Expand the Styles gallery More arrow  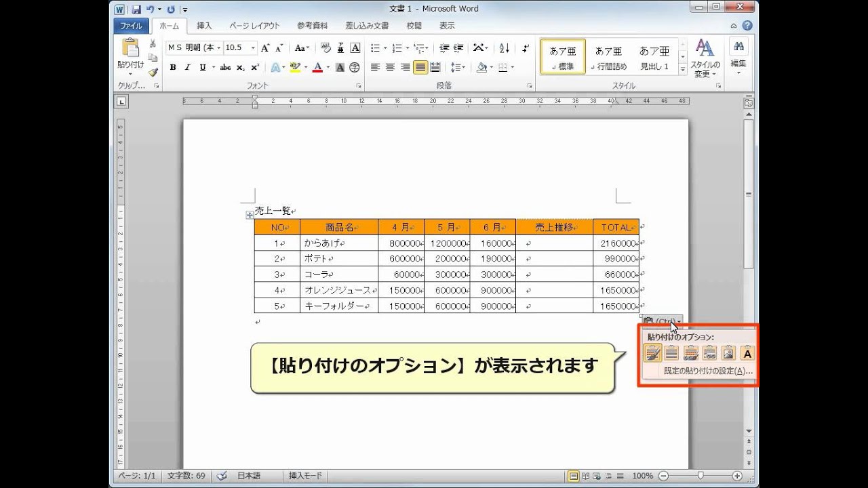click(x=683, y=70)
